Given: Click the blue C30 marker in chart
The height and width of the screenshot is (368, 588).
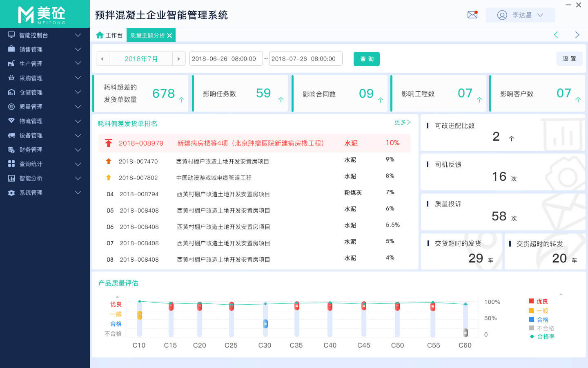Looking at the screenshot, I should 265,324.
